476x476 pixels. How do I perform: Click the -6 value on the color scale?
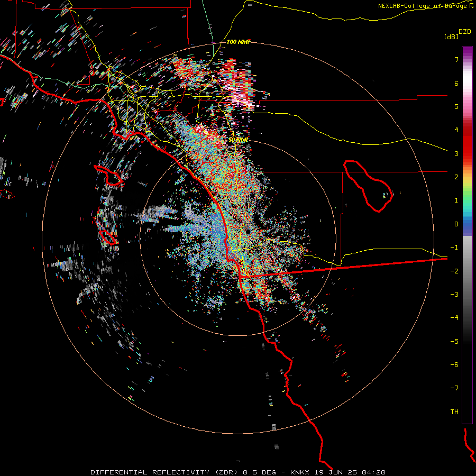click(x=454, y=365)
